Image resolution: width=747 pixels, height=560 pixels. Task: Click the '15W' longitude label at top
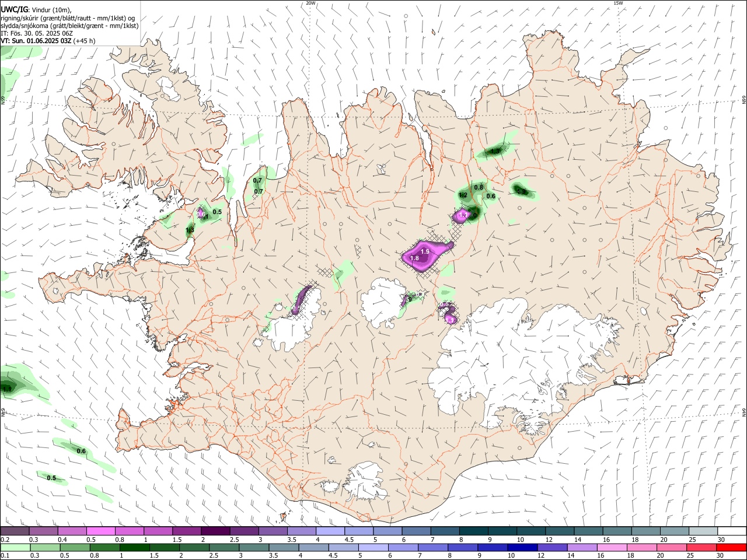[x=618, y=3]
